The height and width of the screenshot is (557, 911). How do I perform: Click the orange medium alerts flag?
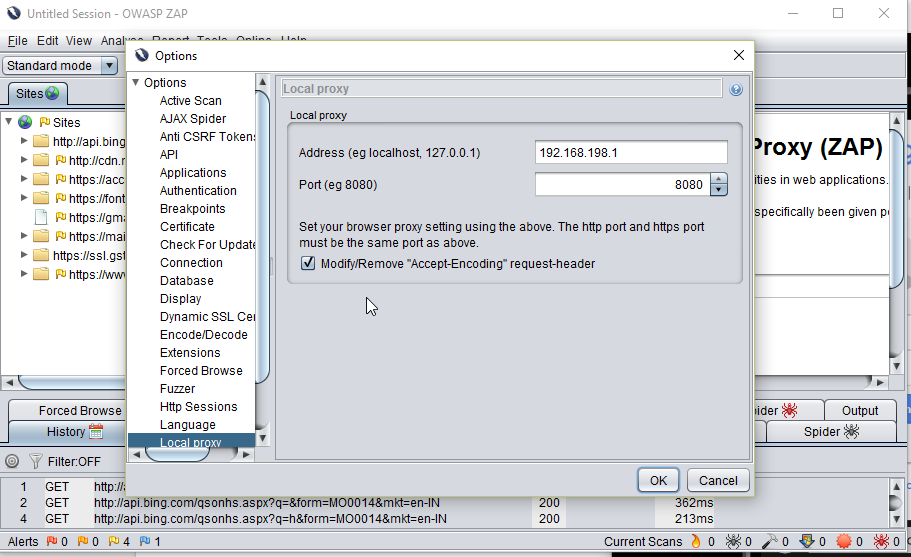[x=83, y=541]
